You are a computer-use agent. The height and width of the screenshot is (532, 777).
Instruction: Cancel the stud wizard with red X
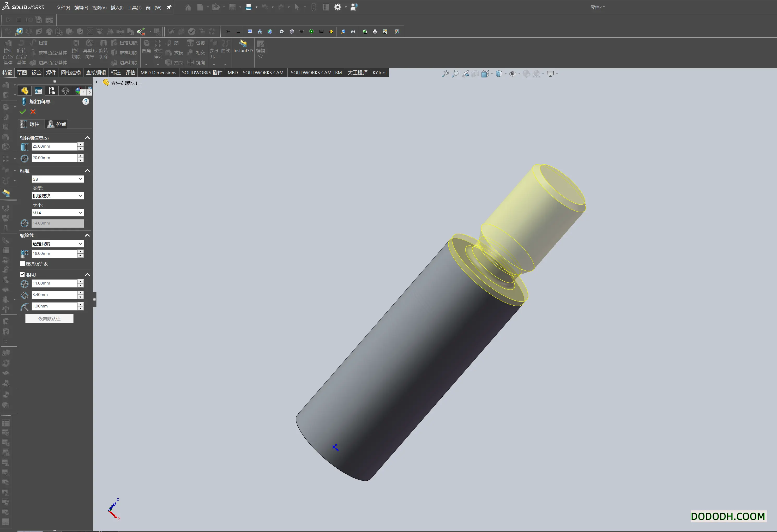tap(33, 112)
